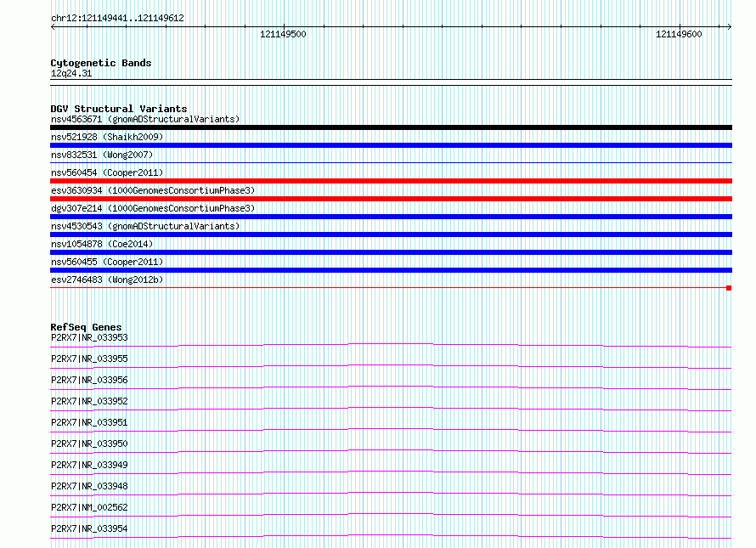The width and height of the screenshot is (756, 548).
Task: Select variant label nsv560454 (Cooper2011)
Action: coord(107,172)
